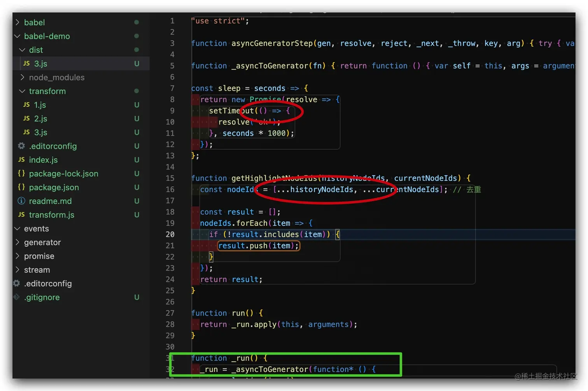
Task: Expand the node_modules folder
Action: pyautogui.click(x=23, y=77)
